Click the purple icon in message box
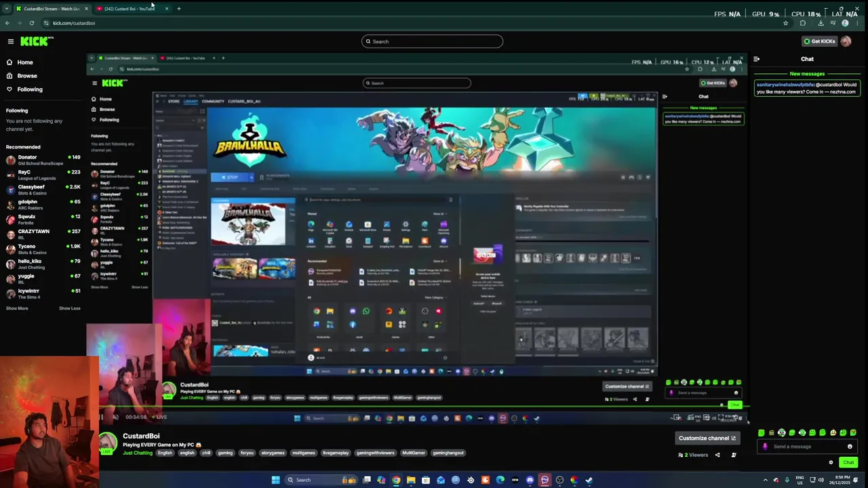 pyautogui.click(x=765, y=447)
